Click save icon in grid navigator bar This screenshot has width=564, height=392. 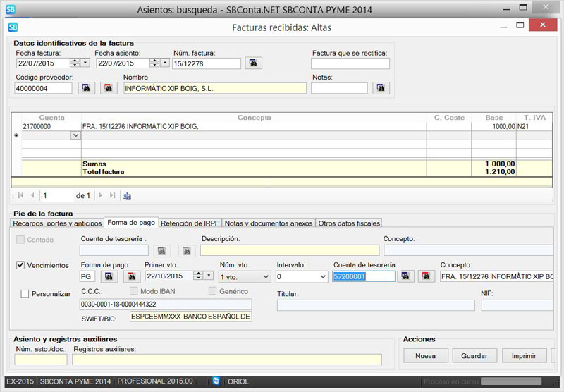coord(127,195)
